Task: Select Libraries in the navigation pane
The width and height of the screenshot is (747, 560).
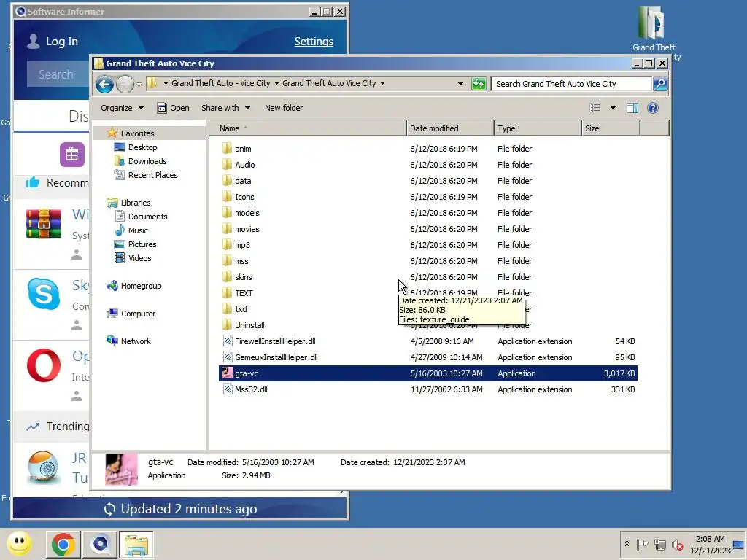Action: [x=135, y=203]
